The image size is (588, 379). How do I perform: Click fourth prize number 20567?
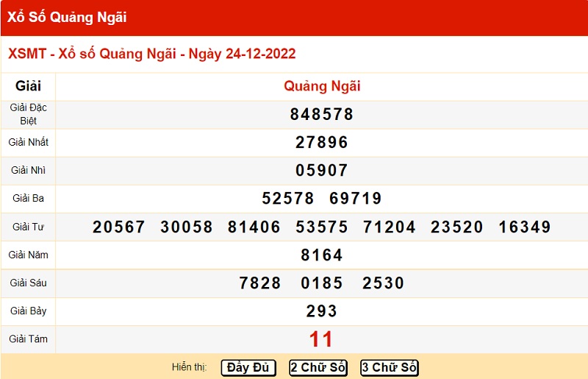pos(118,227)
